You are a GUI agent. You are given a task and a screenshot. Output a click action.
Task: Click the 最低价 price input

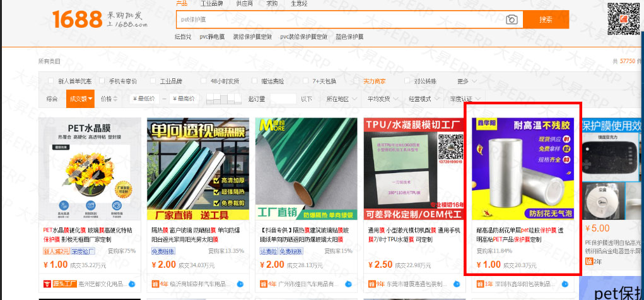pos(144,99)
